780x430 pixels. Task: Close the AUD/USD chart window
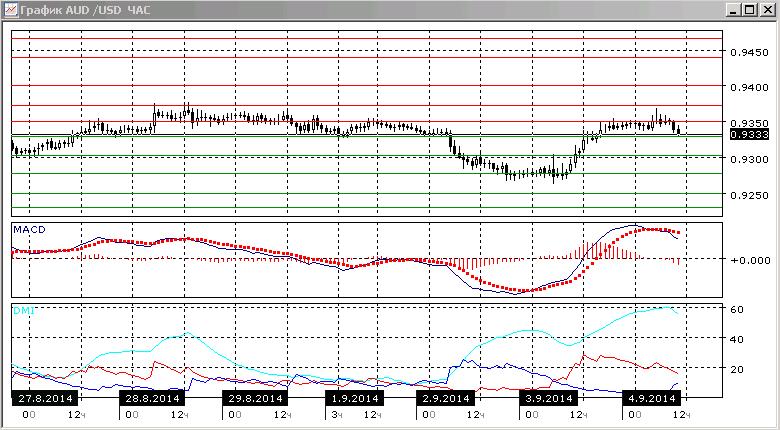(766, 9)
